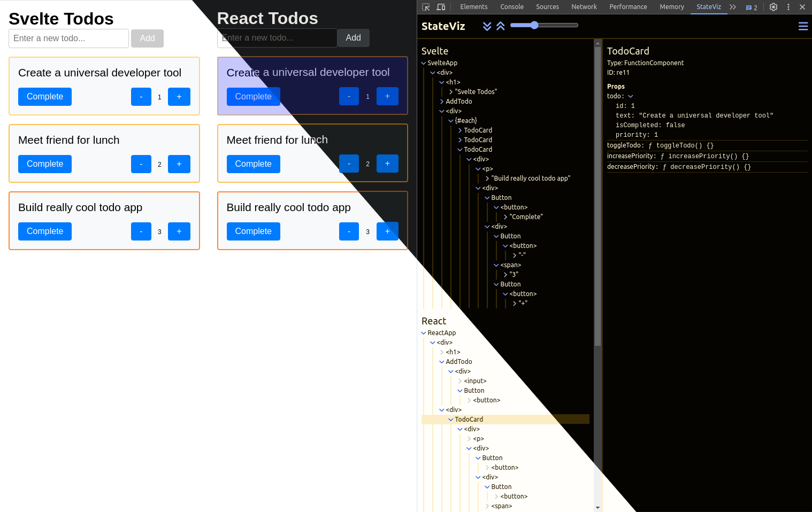This screenshot has width=812, height=512.
Task: Complete 'Create a universal developer tool' in Svelte
Action: [45, 97]
